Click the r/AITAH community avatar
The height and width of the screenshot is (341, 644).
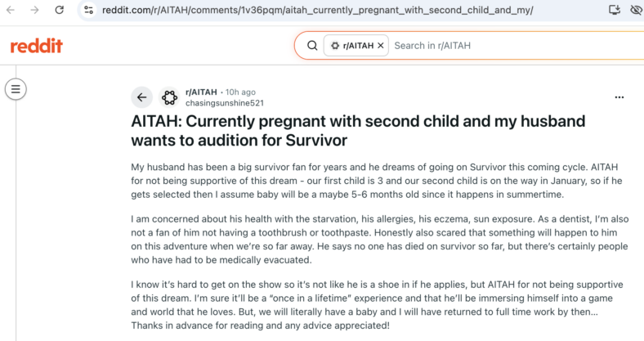[169, 97]
